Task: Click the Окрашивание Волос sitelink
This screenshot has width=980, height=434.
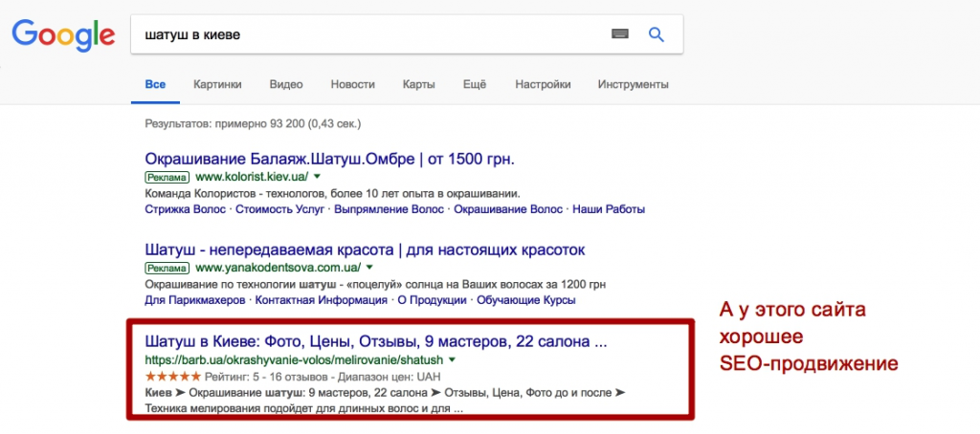Action: tap(508, 209)
